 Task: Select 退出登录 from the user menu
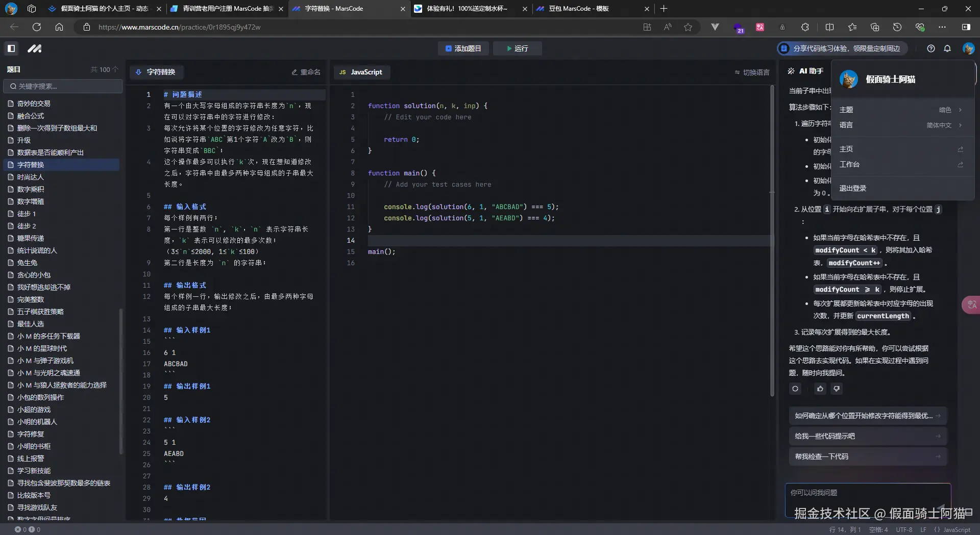(x=853, y=188)
